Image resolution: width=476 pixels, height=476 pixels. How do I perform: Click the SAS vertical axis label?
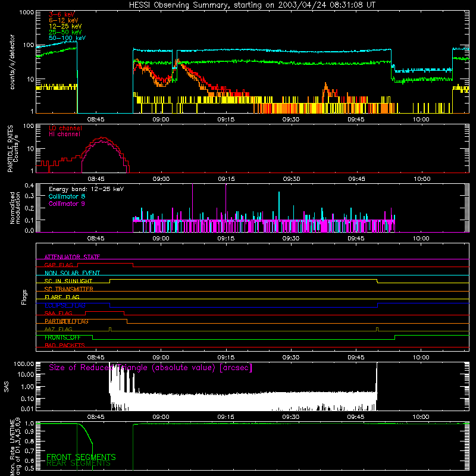[x=6, y=387]
